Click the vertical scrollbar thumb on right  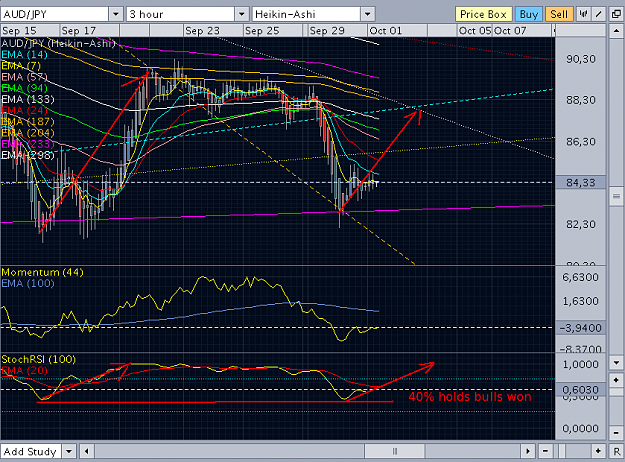click(x=616, y=197)
